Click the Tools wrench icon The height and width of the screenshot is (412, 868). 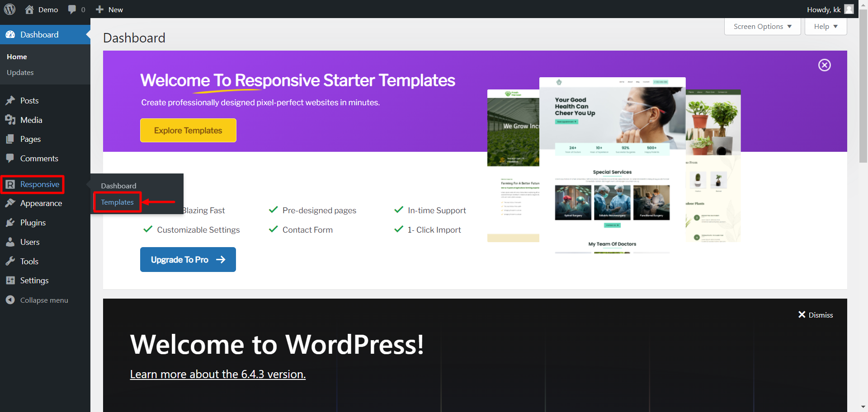[x=10, y=262]
